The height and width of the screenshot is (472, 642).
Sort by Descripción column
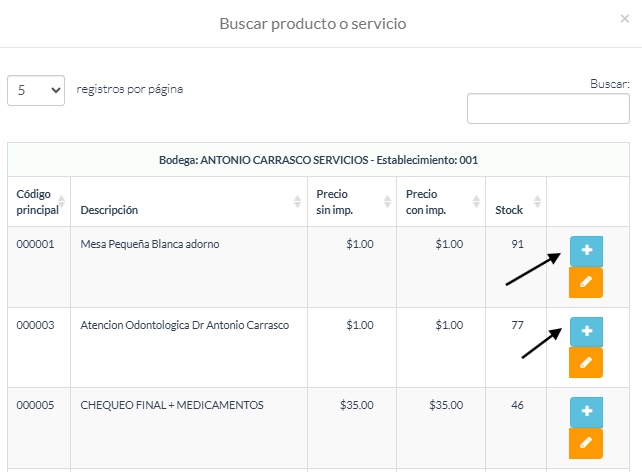click(x=189, y=202)
